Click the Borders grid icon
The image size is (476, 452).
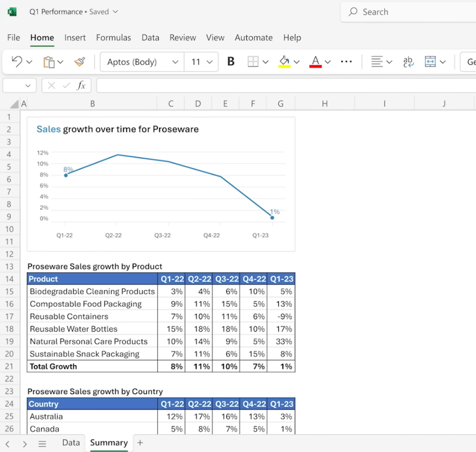click(253, 62)
